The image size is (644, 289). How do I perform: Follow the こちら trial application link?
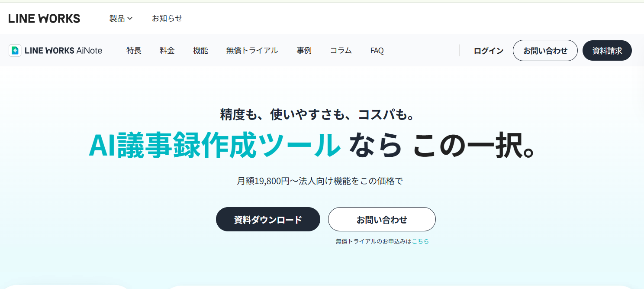tap(420, 241)
